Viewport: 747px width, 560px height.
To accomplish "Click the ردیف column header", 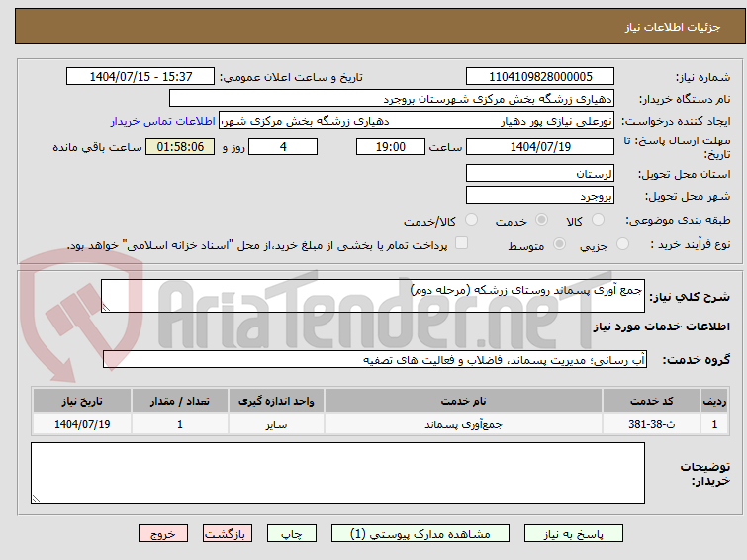I will (x=714, y=401).
